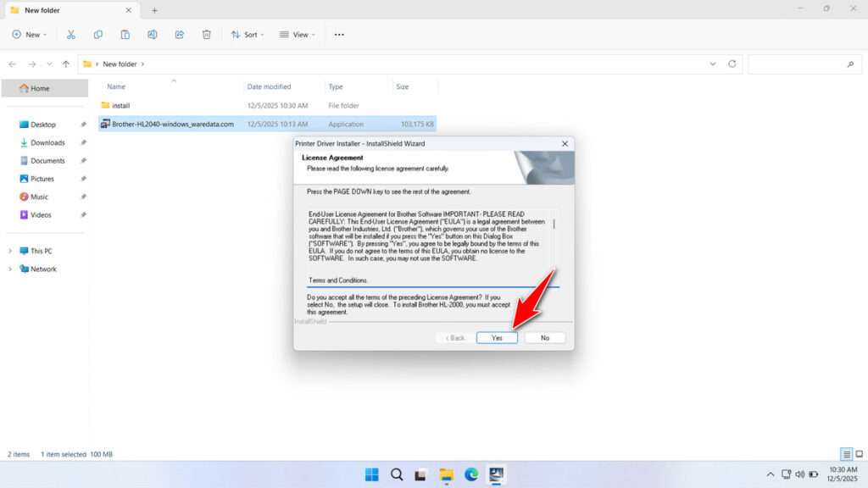Select the Paste icon

[x=125, y=34]
